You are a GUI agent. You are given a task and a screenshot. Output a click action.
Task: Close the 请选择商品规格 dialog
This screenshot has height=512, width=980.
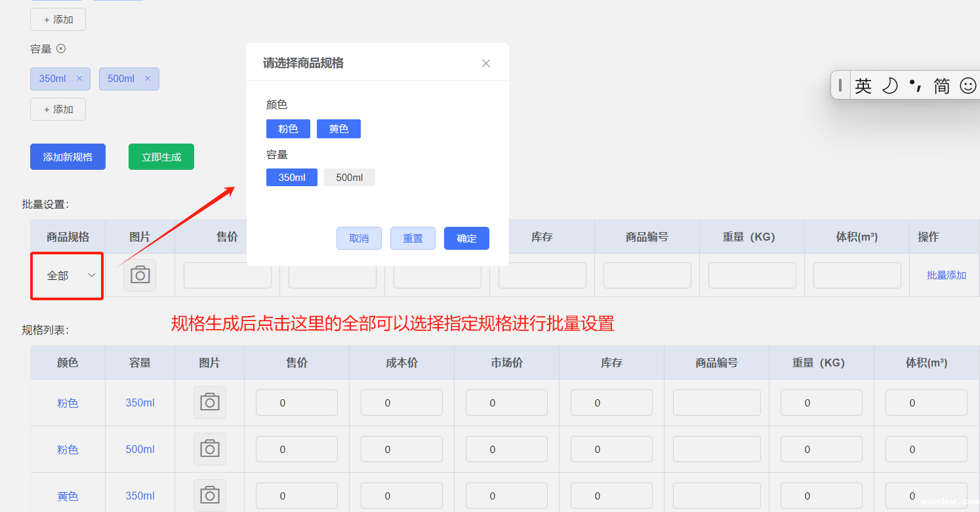pos(486,64)
